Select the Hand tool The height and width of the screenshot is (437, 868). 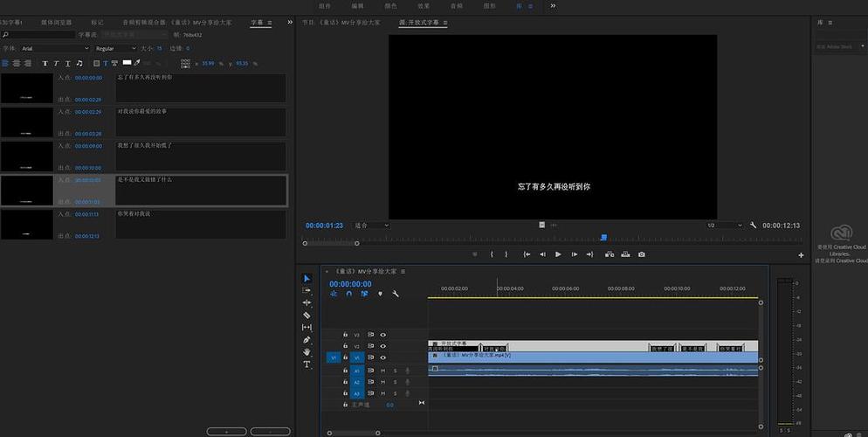pos(307,352)
